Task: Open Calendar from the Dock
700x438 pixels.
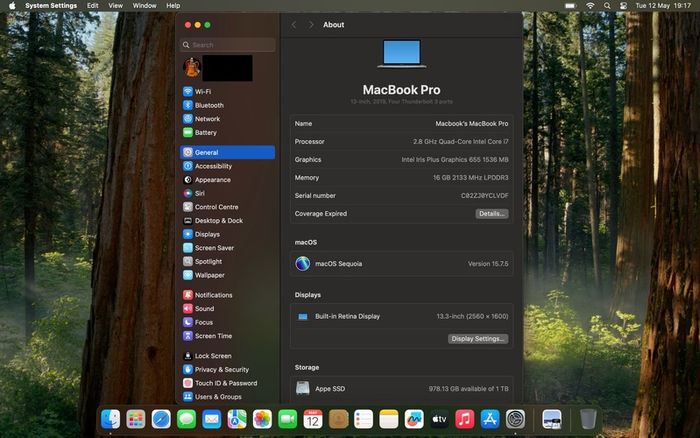Action: [313, 419]
